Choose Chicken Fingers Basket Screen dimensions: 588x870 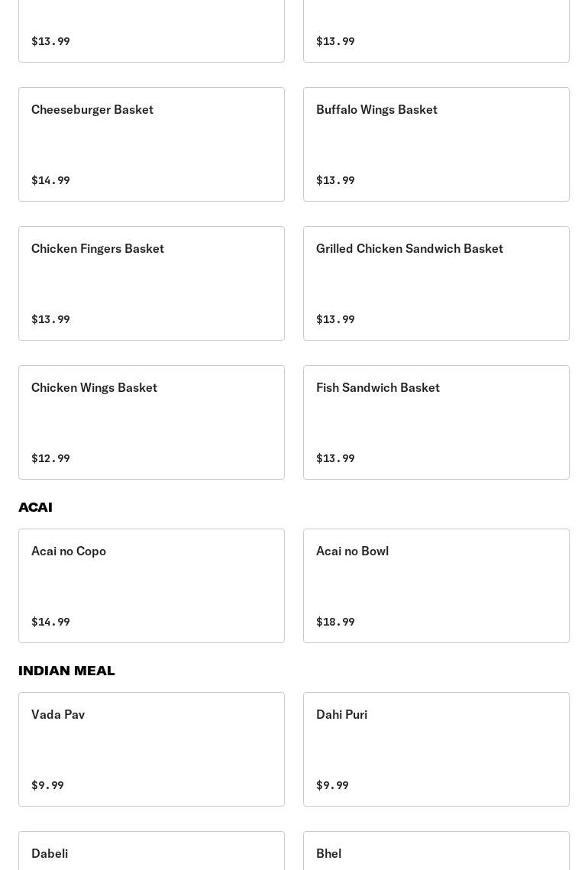coord(151,283)
